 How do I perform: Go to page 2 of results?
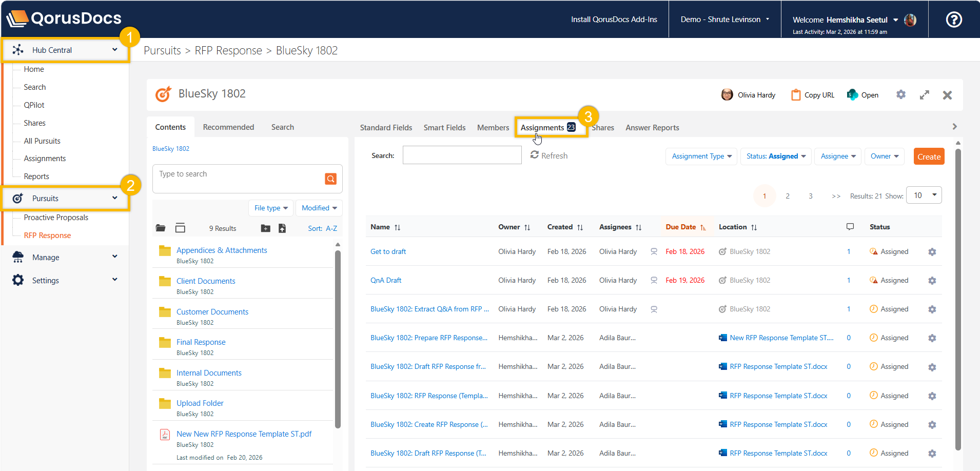coord(787,196)
